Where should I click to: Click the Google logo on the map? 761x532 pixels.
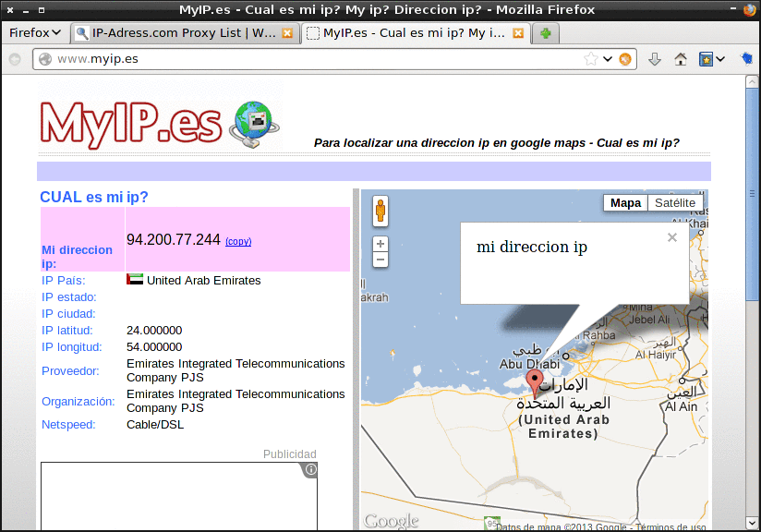pyautogui.click(x=392, y=521)
